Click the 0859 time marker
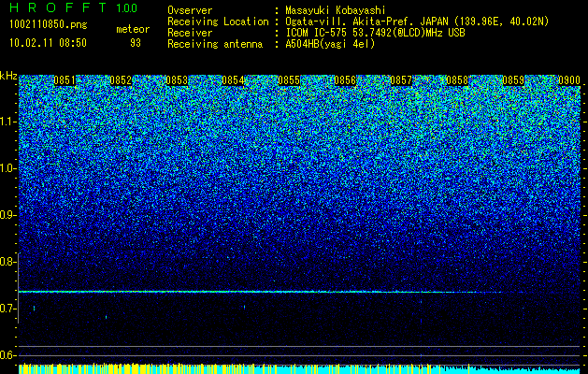Image resolution: width=588 pixels, height=374 pixels. 513,80
